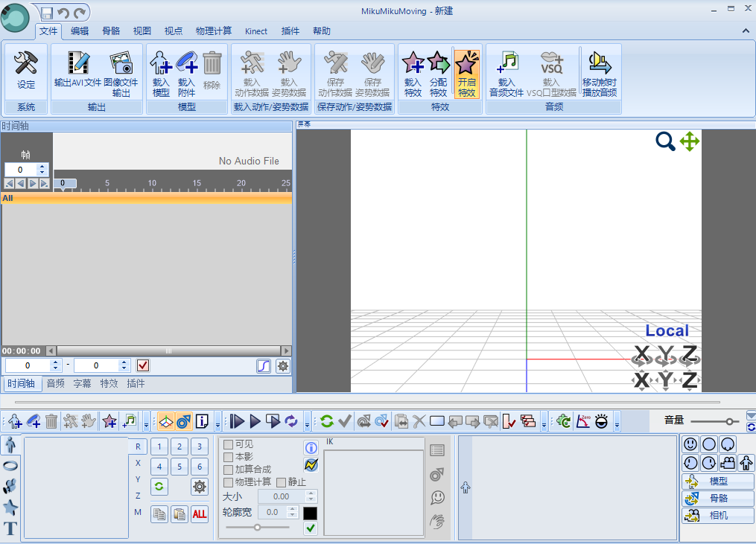The width and height of the screenshot is (756, 544).
Task: Click the black edge color swatch
Action: [x=310, y=513]
